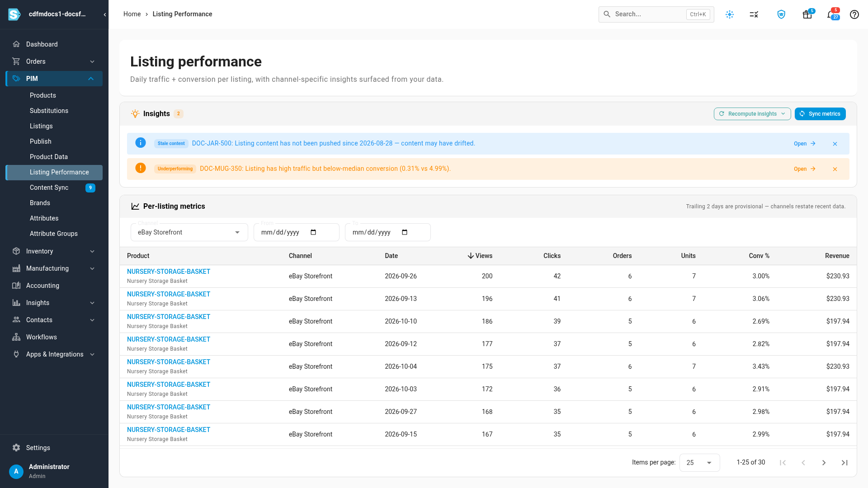Open the To date calendar picker icon
The image size is (868, 488).
click(x=405, y=232)
